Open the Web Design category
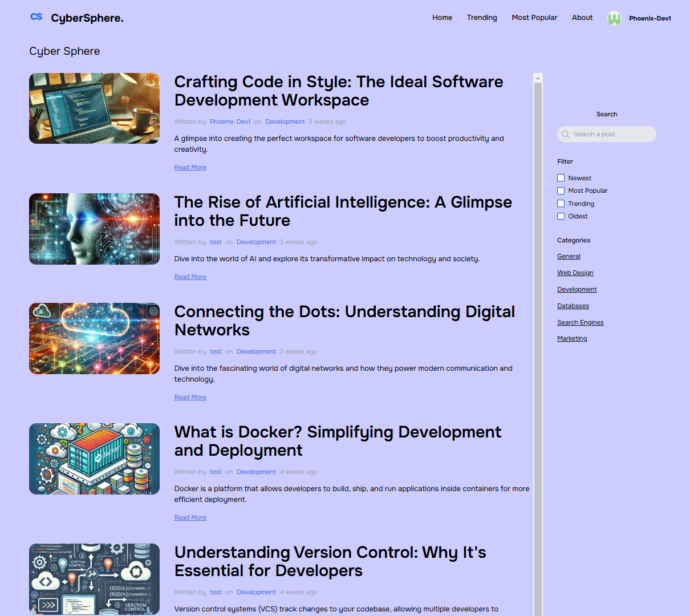 click(x=575, y=273)
